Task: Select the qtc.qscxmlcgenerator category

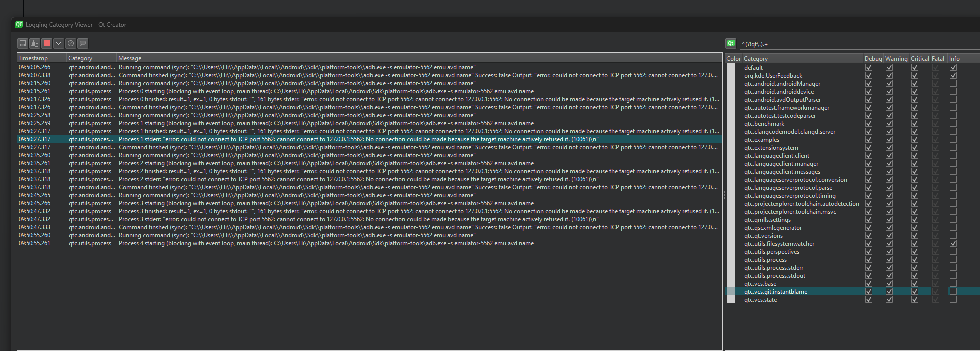Action: [773, 228]
